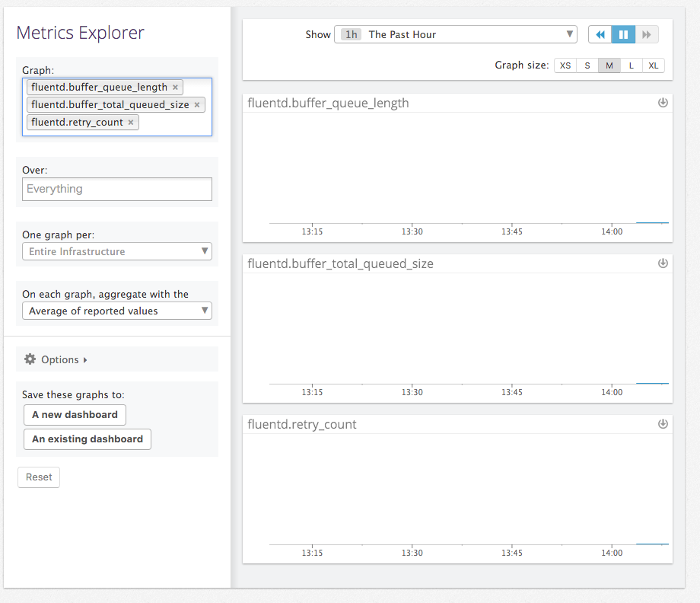Expand the Options section arrow

click(85, 360)
